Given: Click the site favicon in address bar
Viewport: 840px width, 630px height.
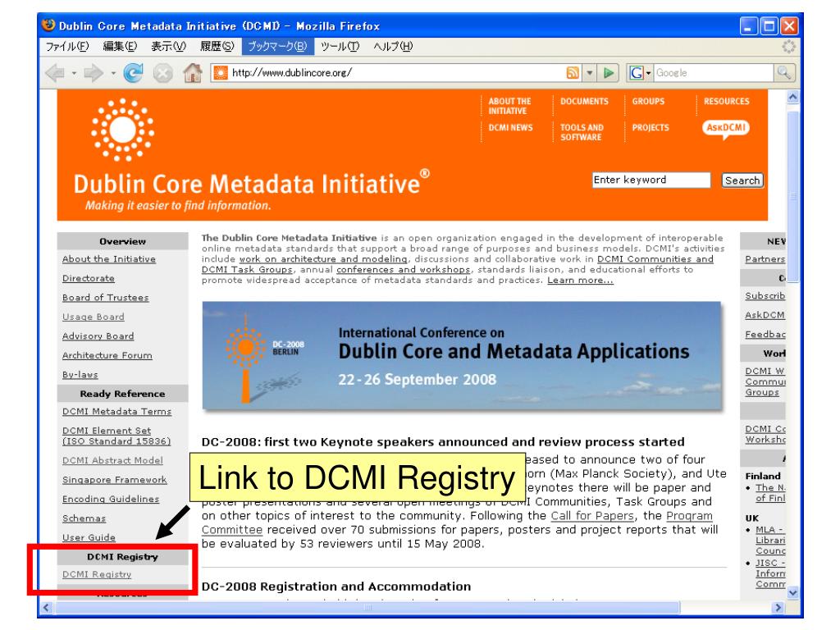Looking at the screenshot, I should [x=221, y=73].
